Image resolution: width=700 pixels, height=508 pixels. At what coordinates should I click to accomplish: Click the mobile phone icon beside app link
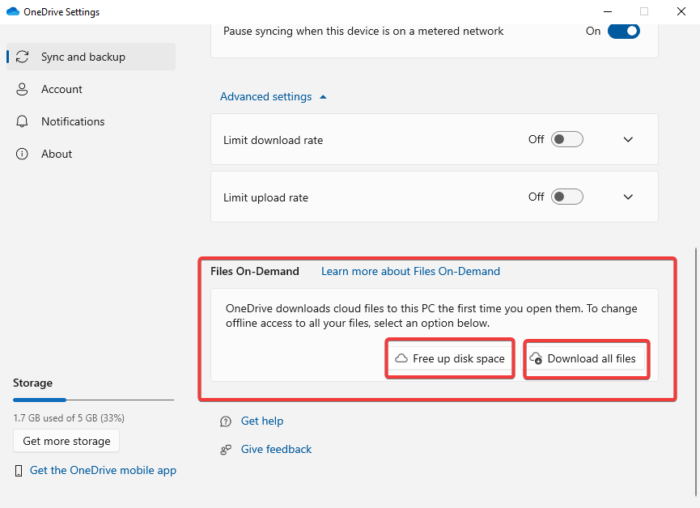point(18,470)
